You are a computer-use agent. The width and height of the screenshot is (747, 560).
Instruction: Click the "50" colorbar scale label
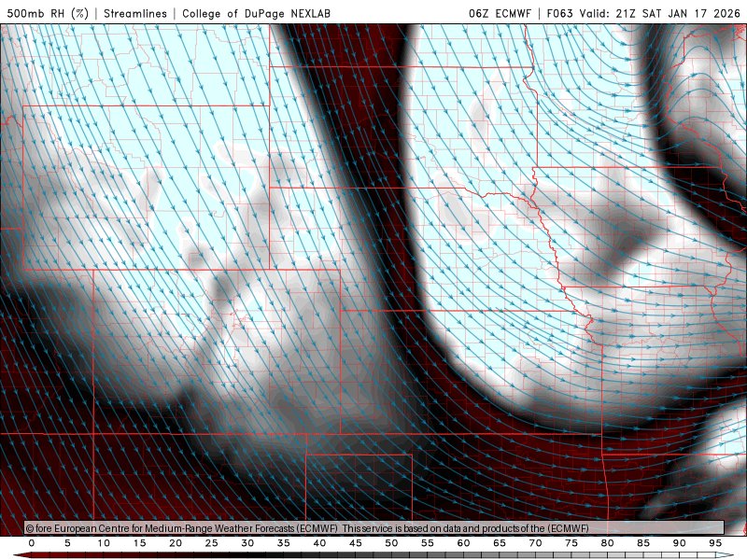[391, 543]
